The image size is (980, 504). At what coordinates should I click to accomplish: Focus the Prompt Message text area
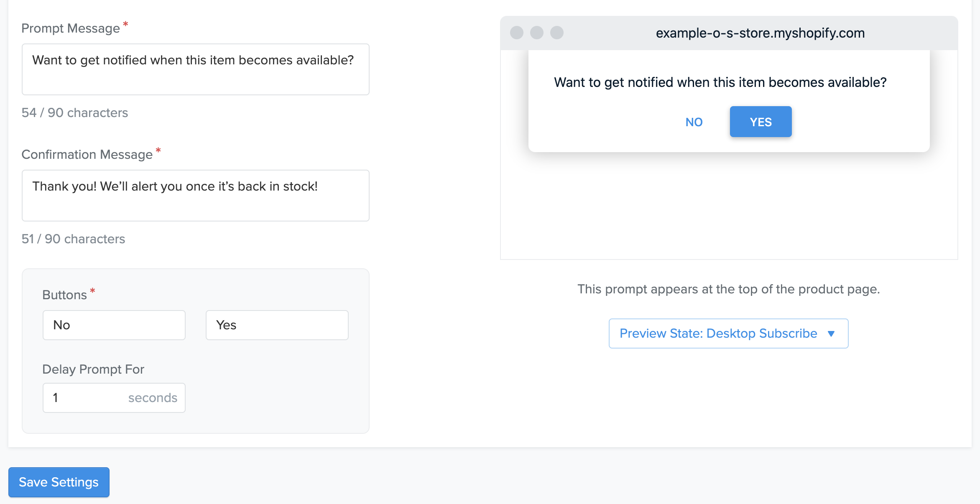point(195,69)
